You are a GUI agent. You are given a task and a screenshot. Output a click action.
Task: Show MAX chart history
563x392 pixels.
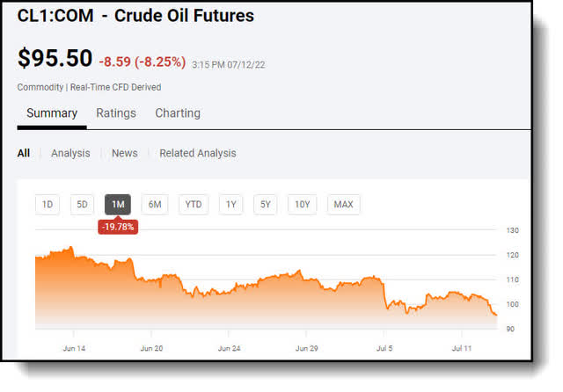343,205
